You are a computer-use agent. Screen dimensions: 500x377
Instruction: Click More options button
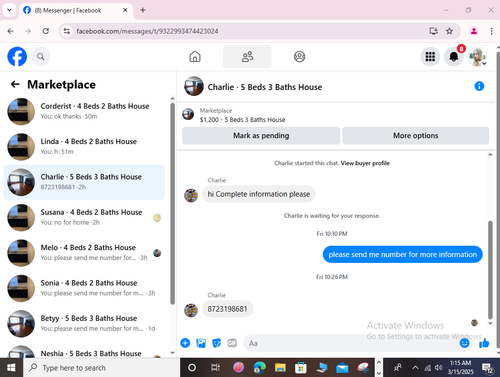point(415,136)
